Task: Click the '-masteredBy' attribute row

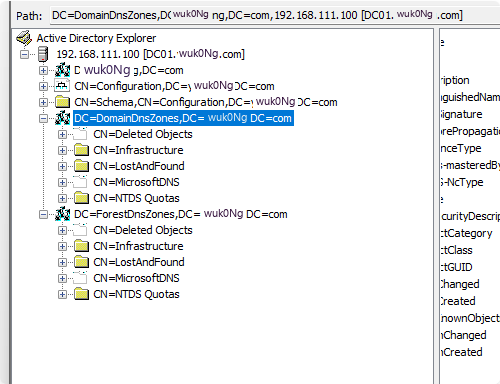Action: (470, 165)
